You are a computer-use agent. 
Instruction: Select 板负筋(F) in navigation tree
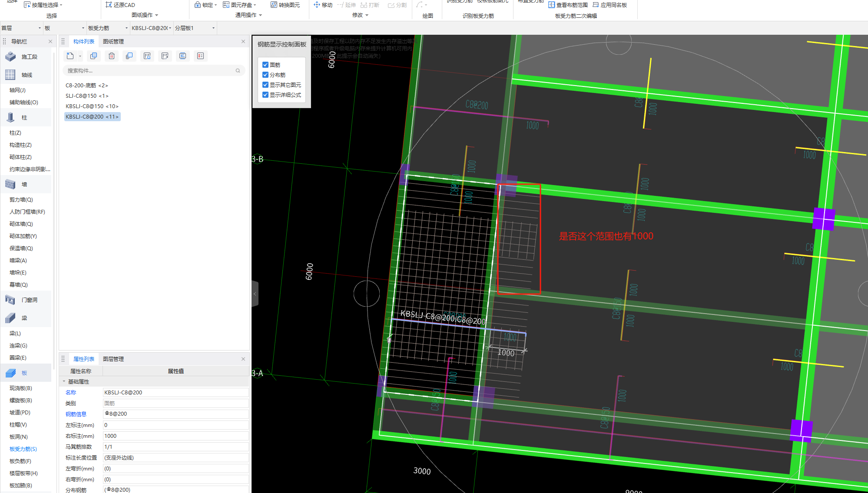click(x=20, y=461)
